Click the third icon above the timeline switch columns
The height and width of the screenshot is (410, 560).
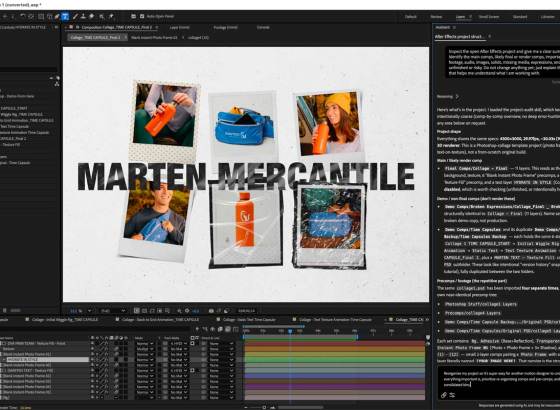[x=212, y=329]
